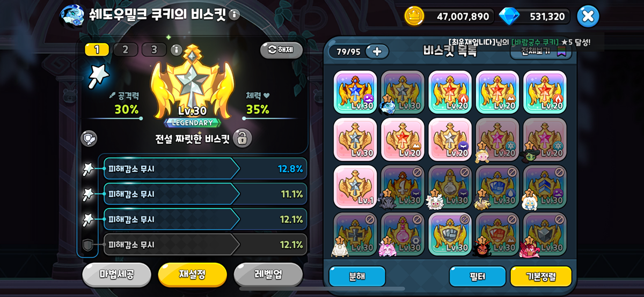Click the 레벨업 button
This screenshot has width=644, height=297.
268,274
